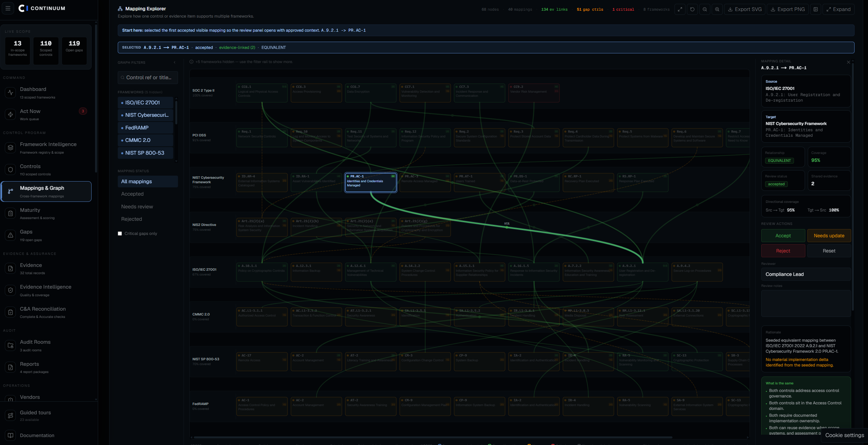Click the Reject review button
Viewport: 868px width, 445px height.
click(783, 251)
